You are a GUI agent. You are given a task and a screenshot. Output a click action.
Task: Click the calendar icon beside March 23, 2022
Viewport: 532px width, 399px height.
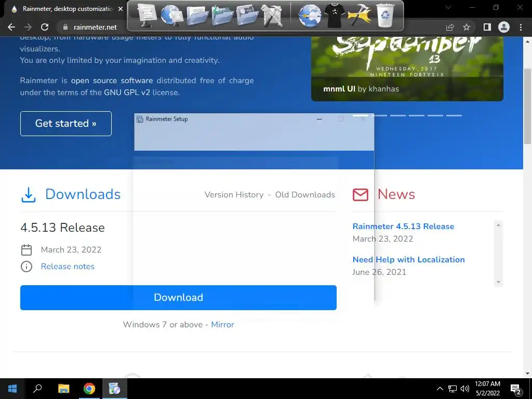(x=26, y=250)
